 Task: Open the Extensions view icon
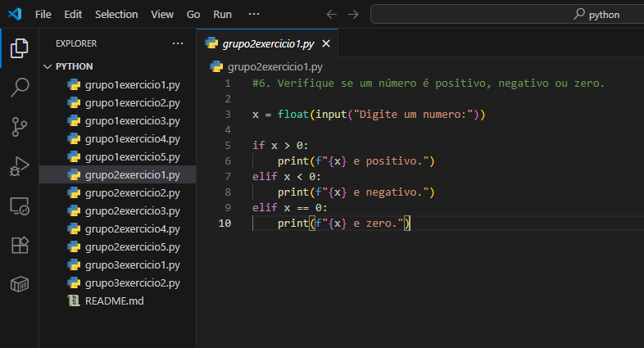pyautogui.click(x=20, y=245)
